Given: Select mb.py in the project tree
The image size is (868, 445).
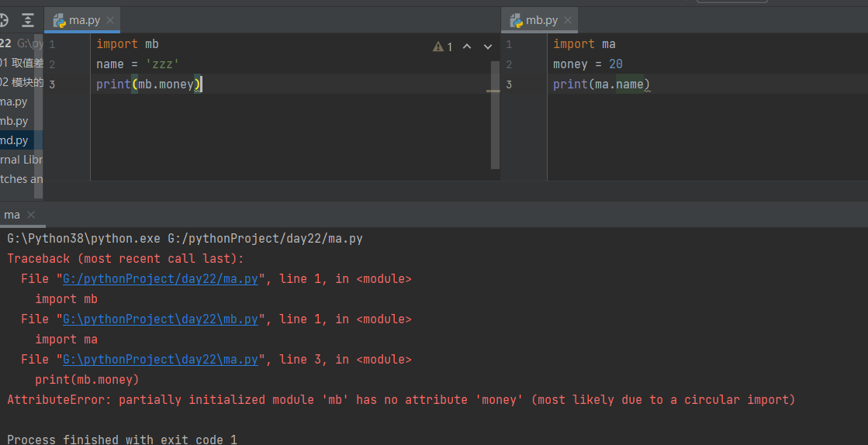Looking at the screenshot, I should click(x=14, y=121).
